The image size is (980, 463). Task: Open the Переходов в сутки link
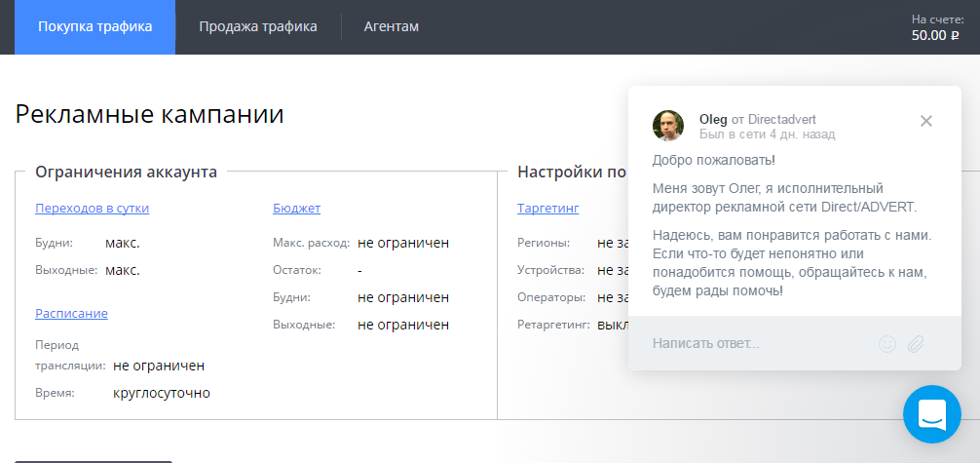(93, 209)
